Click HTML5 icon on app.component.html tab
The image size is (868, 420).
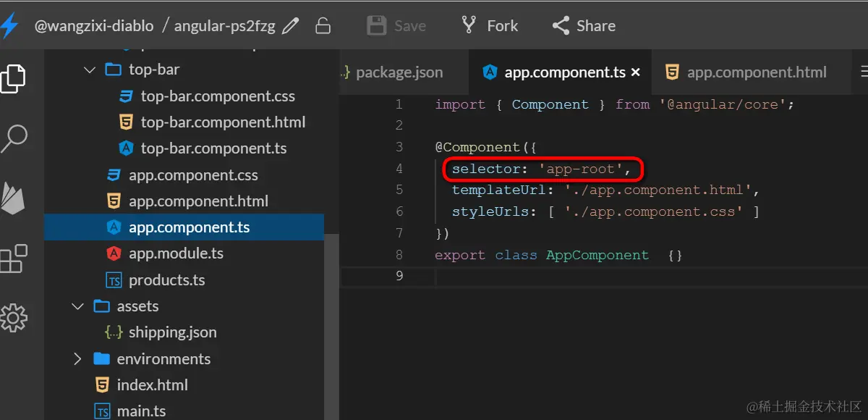pos(672,72)
